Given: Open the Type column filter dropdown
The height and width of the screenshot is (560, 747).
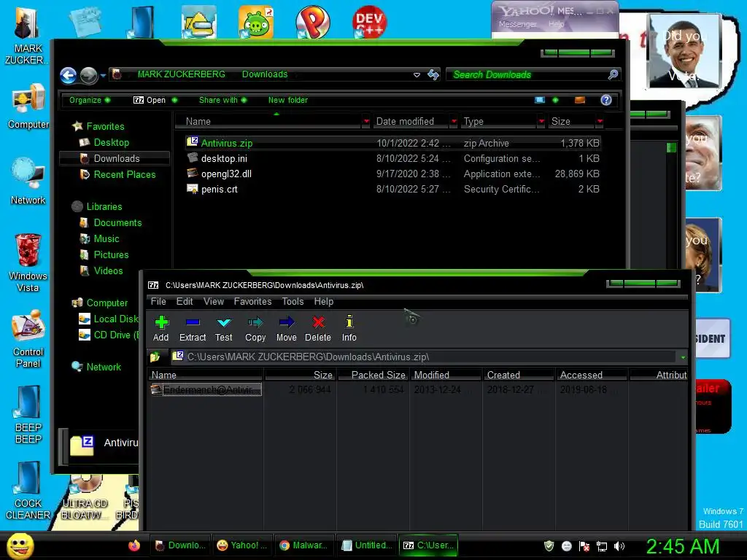Looking at the screenshot, I should [x=541, y=122].
